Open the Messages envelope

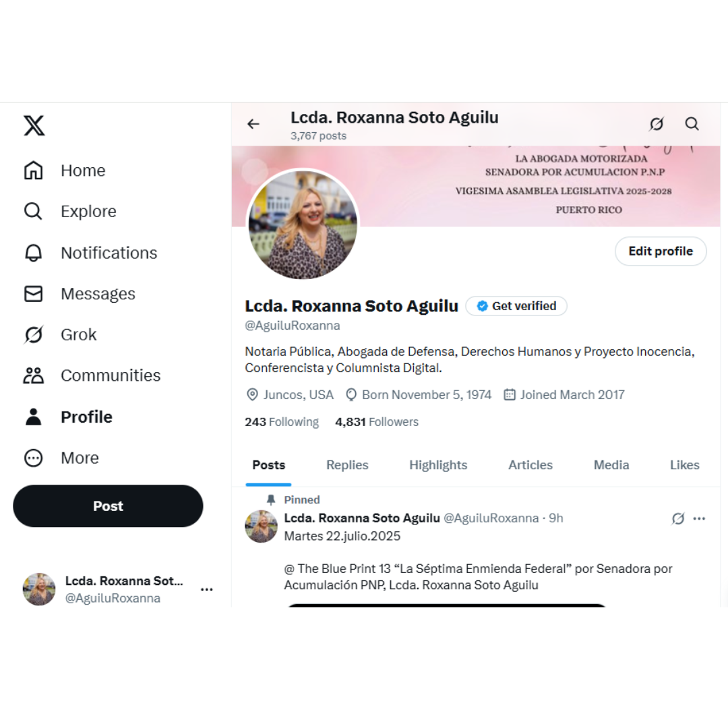(80, 293)
